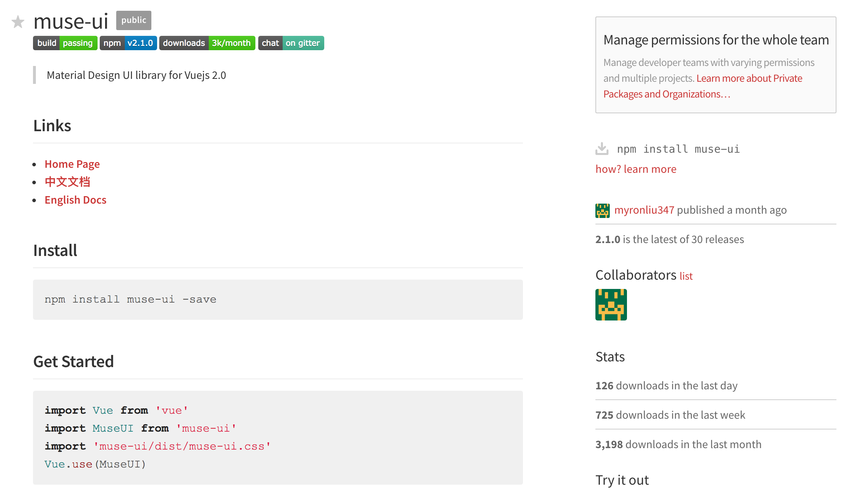The width and height of the screenshot is (868, 494).
Task: Open the npm v2.1.0 badge
Action: (128, 43)
